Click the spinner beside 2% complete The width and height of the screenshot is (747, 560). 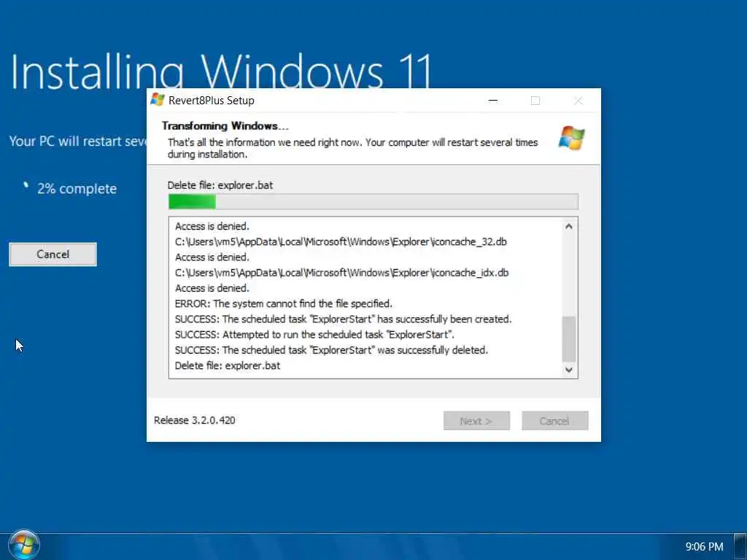point(26,185)
